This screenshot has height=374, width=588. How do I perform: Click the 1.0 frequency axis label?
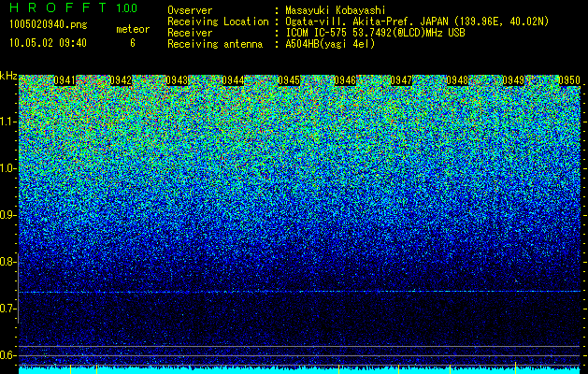coord(8,168)
